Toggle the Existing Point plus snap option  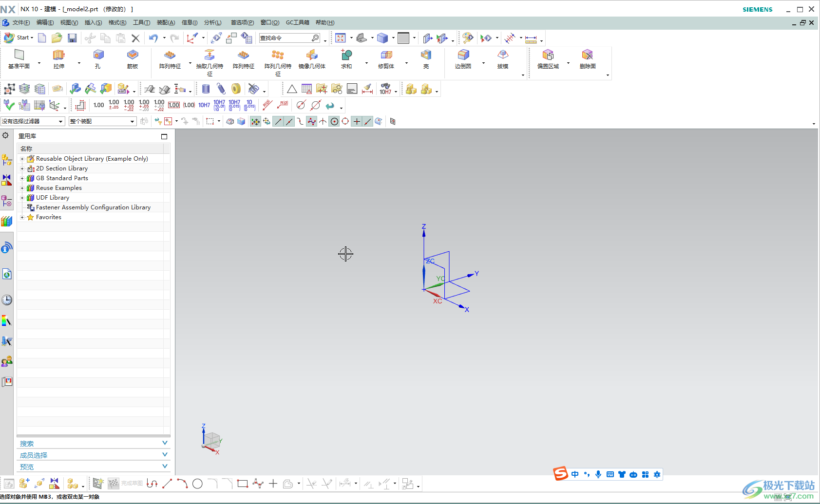point(357,121)
